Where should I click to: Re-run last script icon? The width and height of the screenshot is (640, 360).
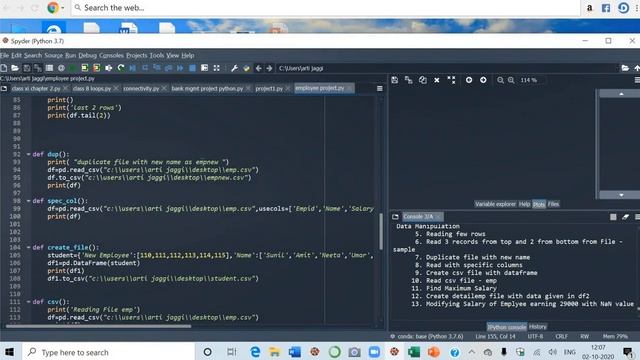(x=121, y=68)
